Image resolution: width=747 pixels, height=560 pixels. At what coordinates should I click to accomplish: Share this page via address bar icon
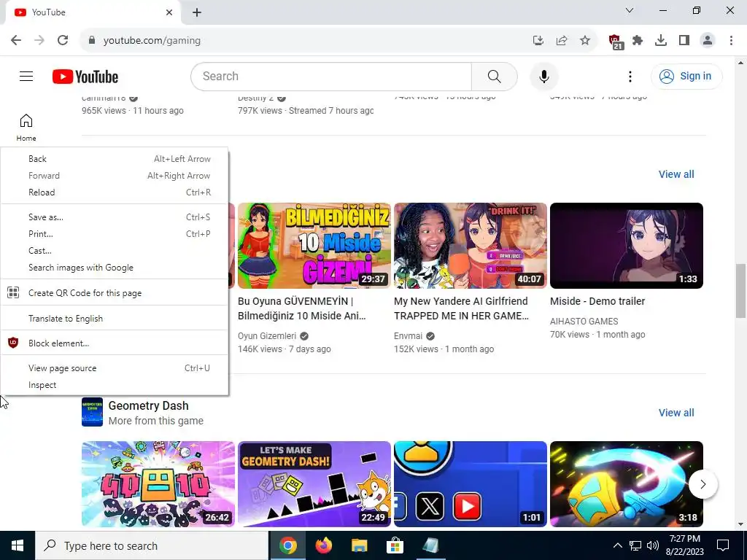562,41
